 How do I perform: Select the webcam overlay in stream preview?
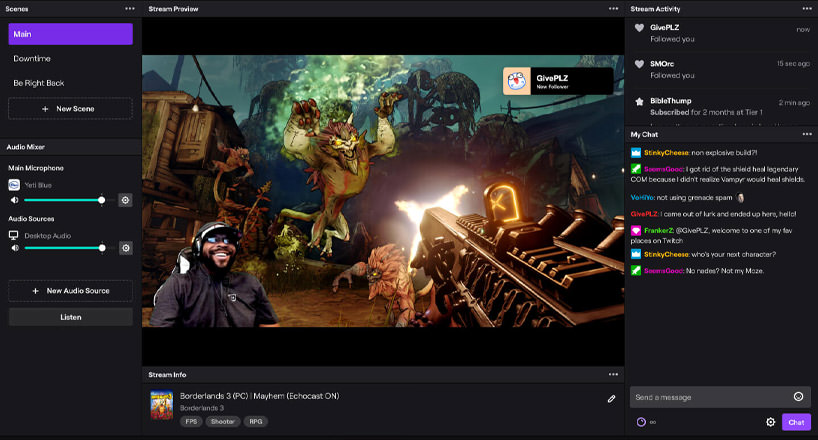(214, 275)
